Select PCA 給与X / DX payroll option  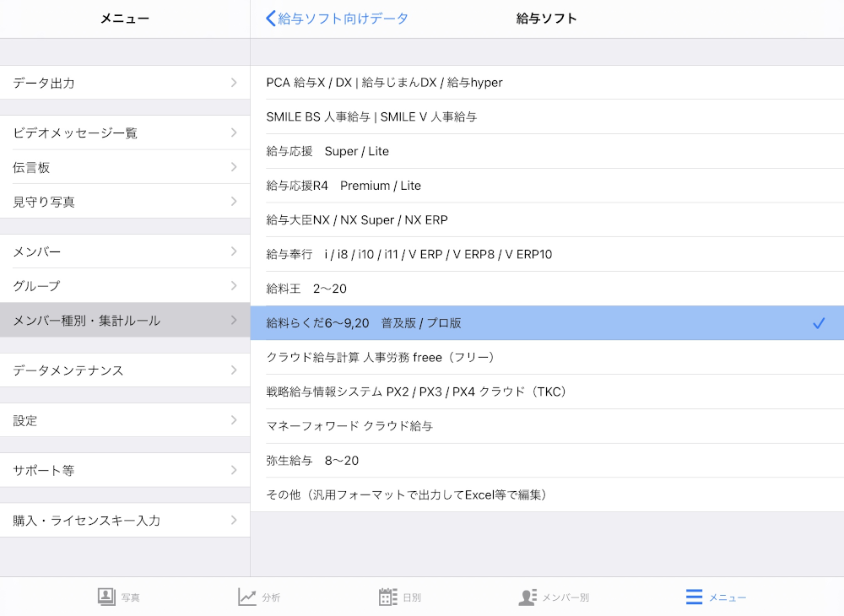click(x=547, y=83)
